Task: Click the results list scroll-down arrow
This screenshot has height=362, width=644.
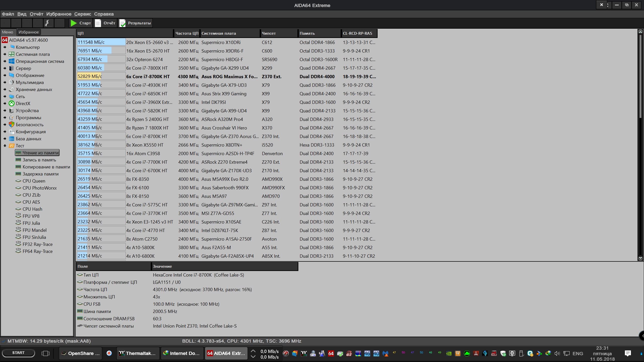Action: (640, 258)
